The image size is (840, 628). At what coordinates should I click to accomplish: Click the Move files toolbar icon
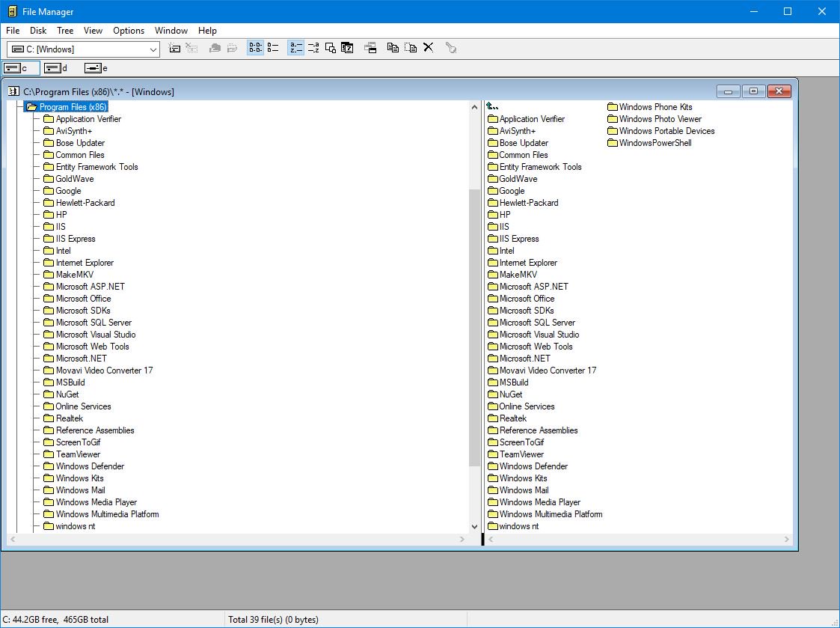click(x=411, y=48)
